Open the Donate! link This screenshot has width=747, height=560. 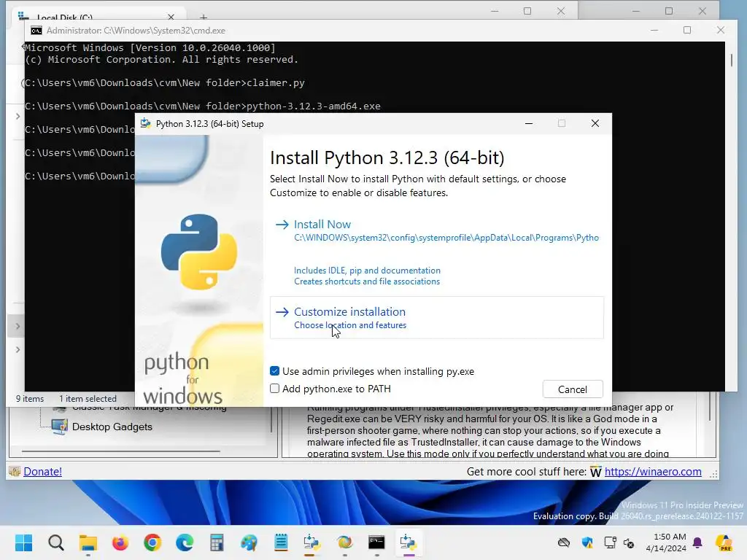(42, 472)
